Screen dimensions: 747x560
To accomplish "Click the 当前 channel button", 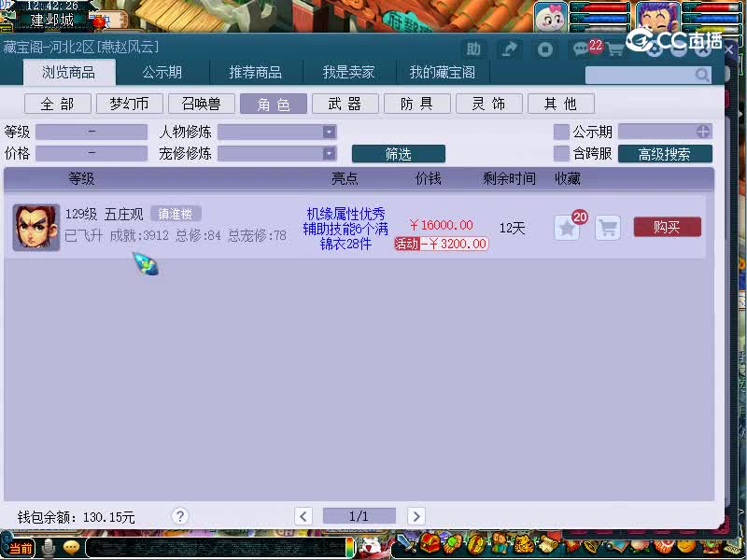I will (x=20, y=548).
